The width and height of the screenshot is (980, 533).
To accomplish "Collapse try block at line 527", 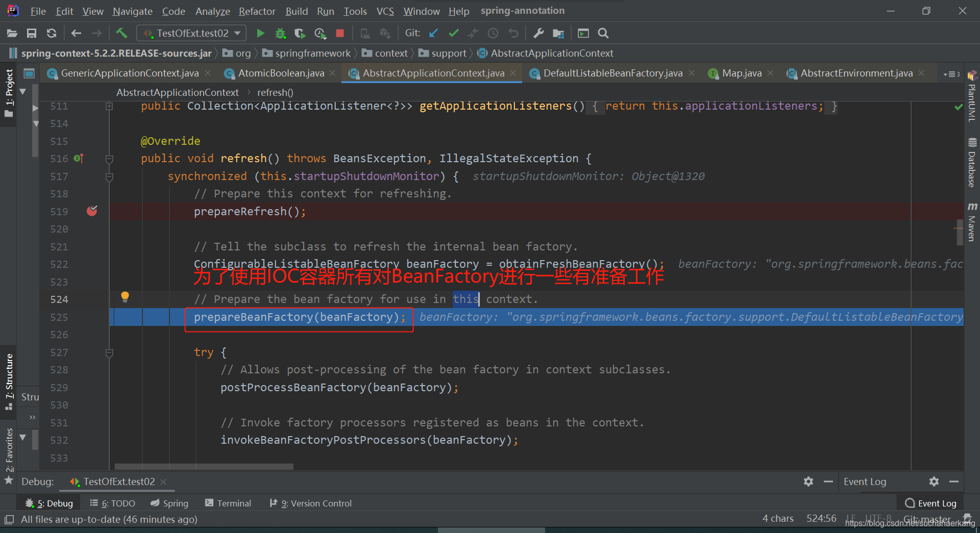I will click(109, 353).
